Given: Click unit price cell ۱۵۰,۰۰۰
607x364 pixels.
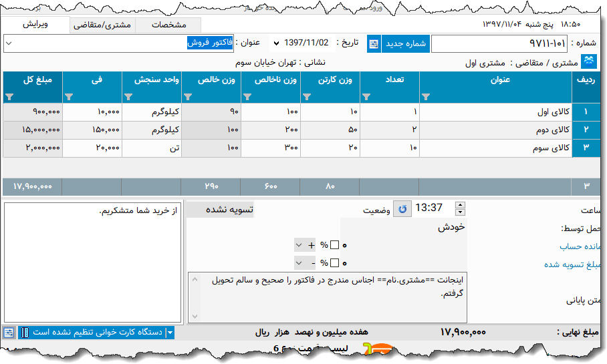Looking at the screenshot, I should coord(92,130).
